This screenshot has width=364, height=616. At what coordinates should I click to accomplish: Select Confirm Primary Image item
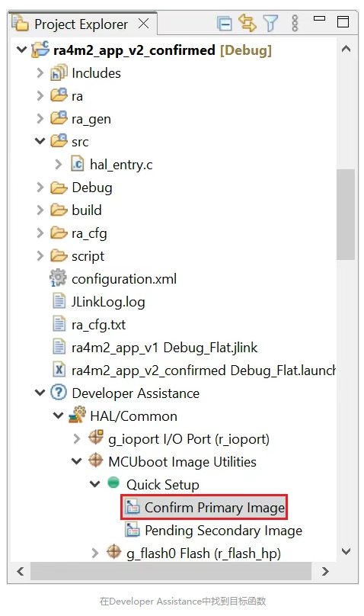[x=204, y=507]
